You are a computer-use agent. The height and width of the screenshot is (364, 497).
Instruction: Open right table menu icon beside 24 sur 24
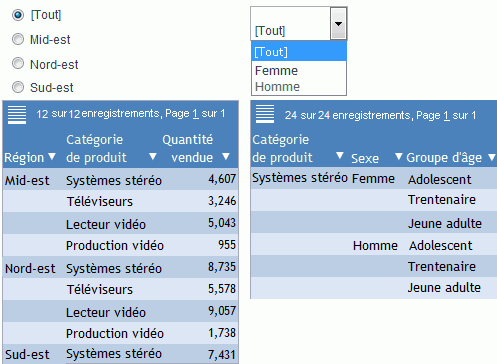click(x=265, y=114)
